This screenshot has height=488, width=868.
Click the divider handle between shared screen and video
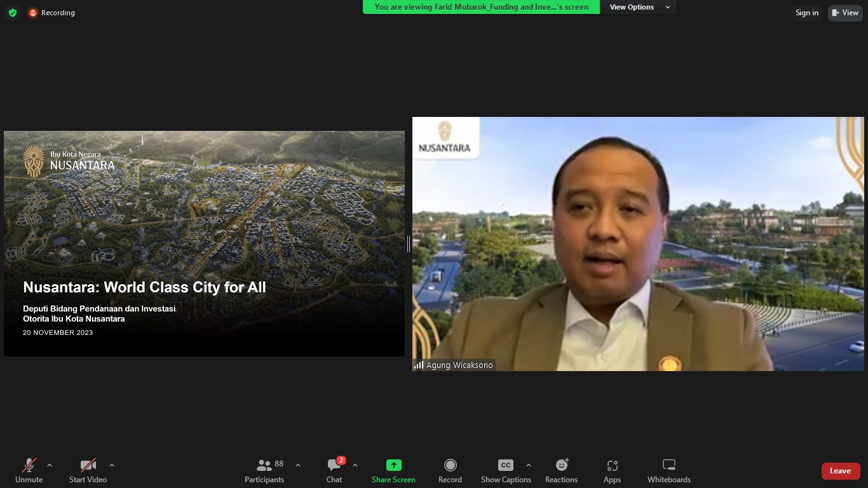click(408, 243)
